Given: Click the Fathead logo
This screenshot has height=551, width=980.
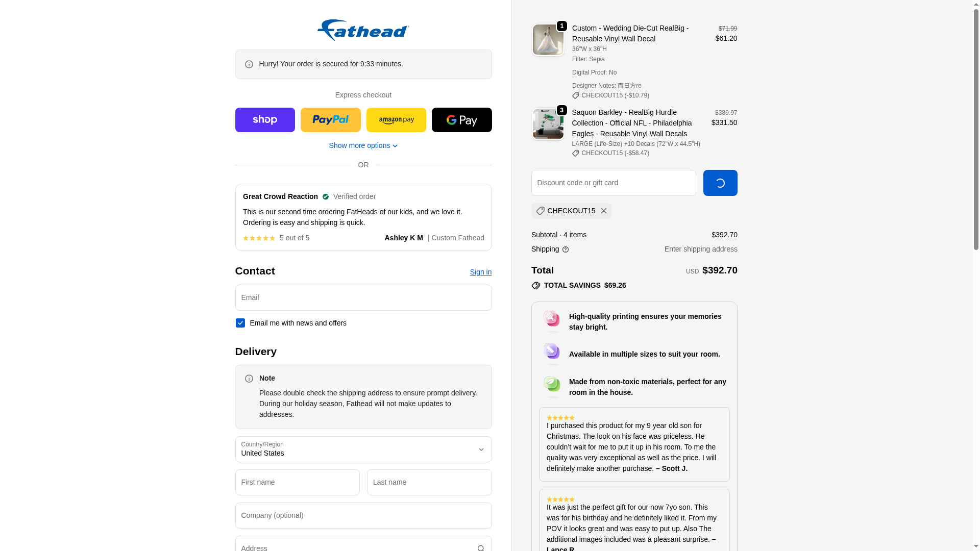Looking at the screenshot, I should (x=363, y=30).
